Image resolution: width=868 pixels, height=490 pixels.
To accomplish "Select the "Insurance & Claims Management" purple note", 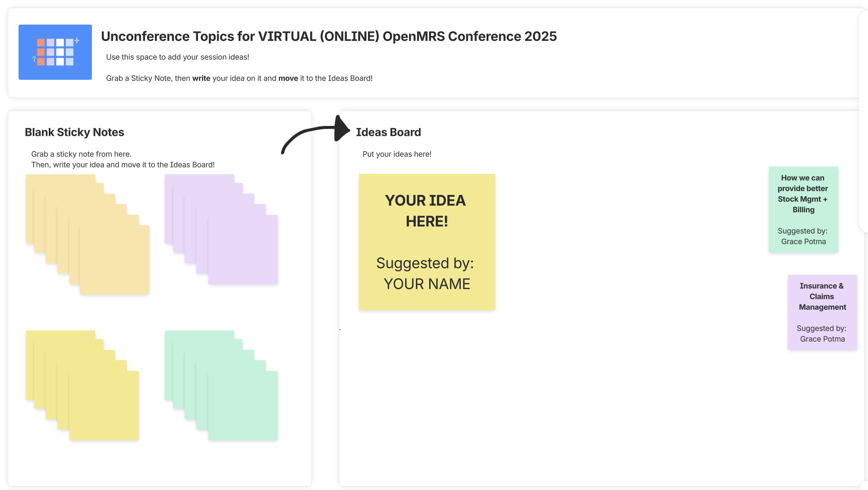I will 822,296.
